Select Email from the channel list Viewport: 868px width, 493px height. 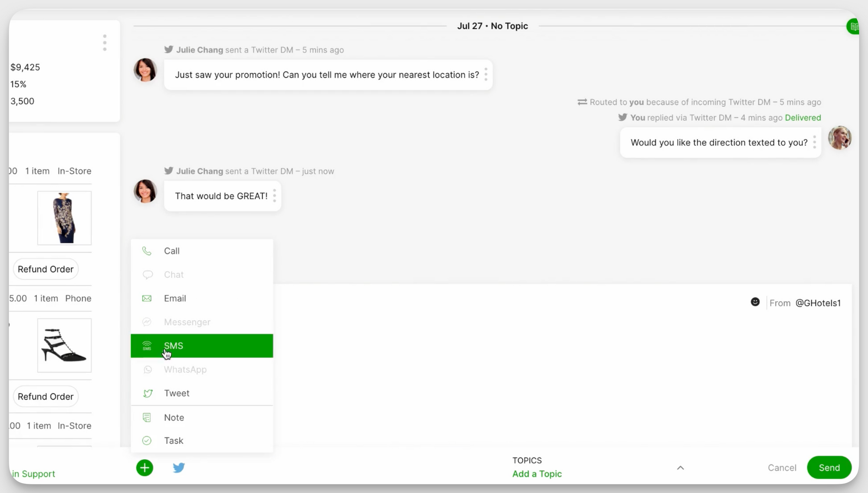(175, 299)
